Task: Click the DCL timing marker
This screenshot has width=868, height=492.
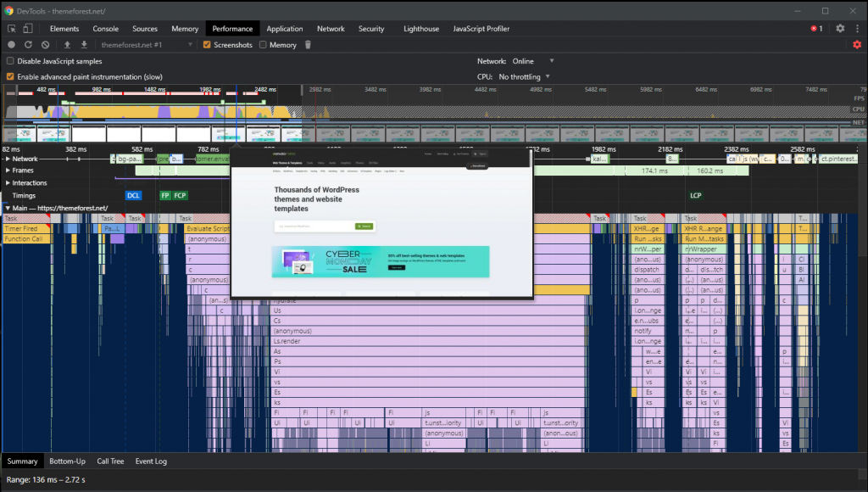Action: pos(133,196)
